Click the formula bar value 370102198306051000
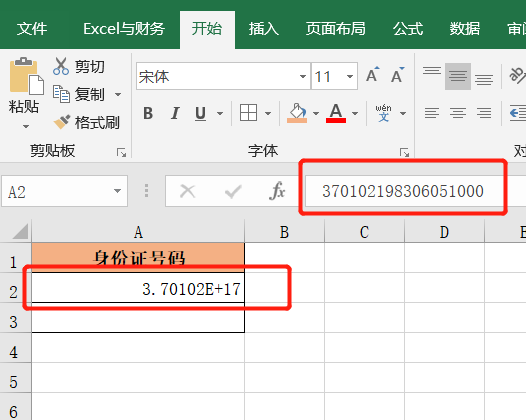 tap(403, 191)
